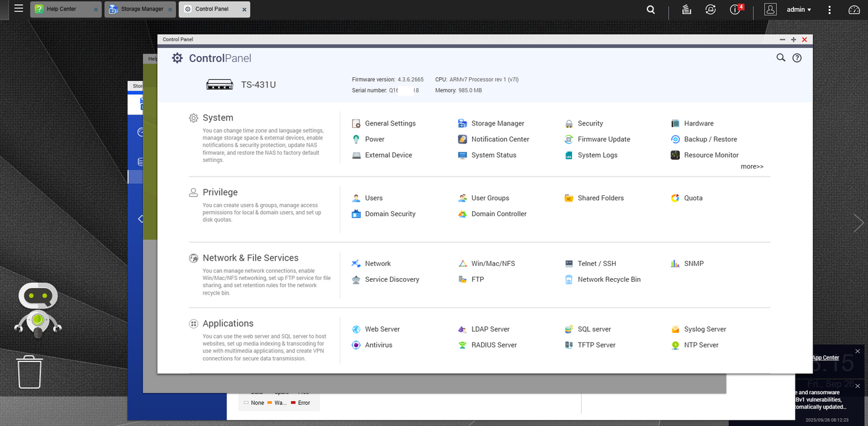
Task: Expand more System items
Action: 752,167
